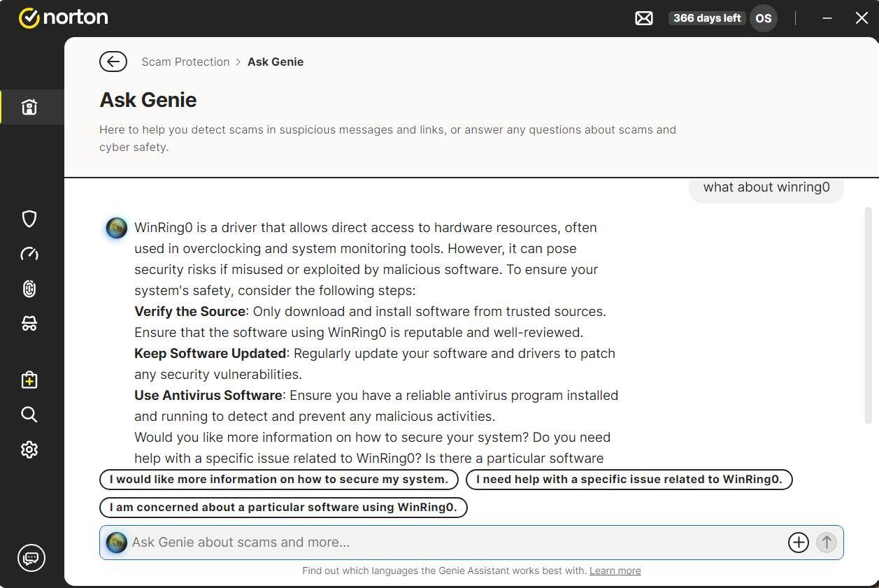Click the 'Learn more' link about supported languages
This screenshot has height=588, width=879.
pyautogui.click(x=615, y=571)
